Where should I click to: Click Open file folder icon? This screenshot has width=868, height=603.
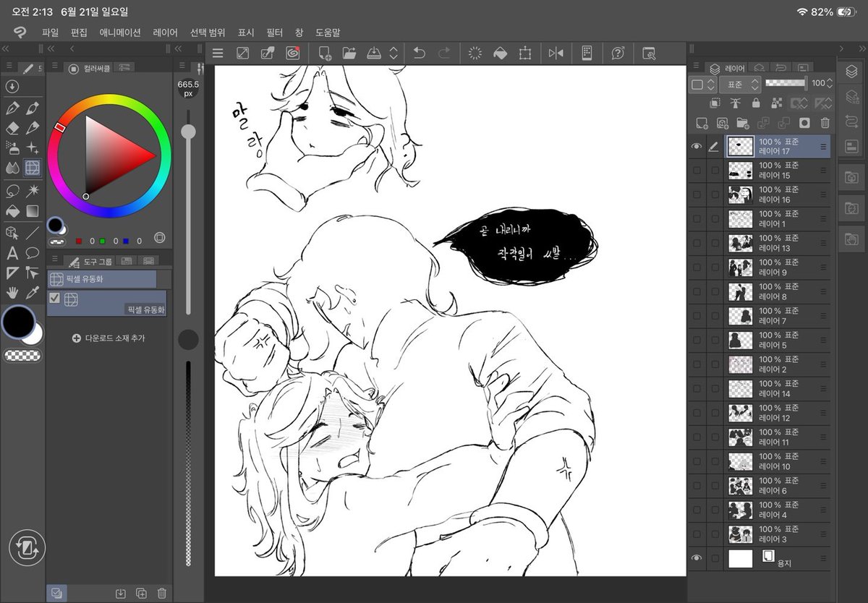tap(349, 53)
